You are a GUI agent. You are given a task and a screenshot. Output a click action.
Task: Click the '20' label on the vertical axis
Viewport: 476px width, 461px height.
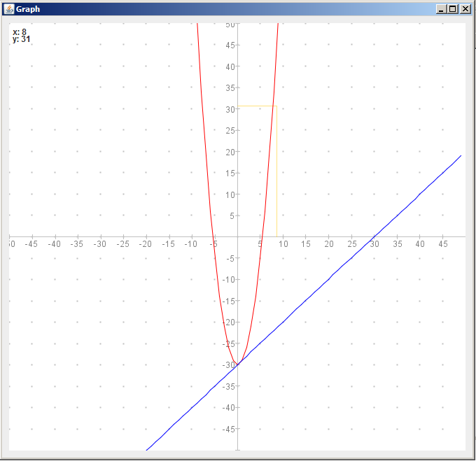click(x=230, y=153)
